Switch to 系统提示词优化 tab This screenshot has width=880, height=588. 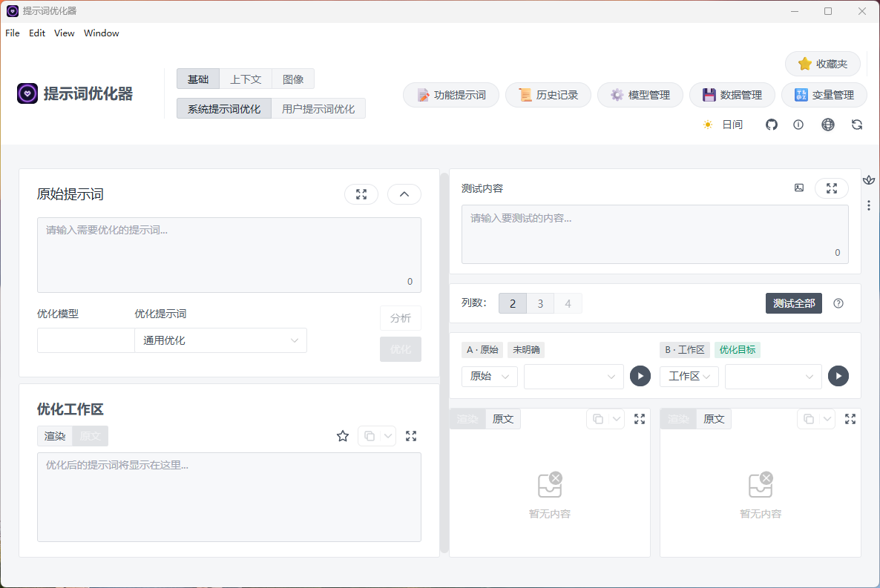[x=224, y=109]
